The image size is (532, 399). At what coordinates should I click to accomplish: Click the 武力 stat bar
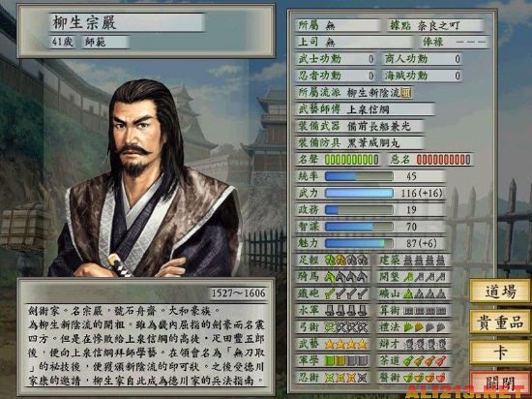[359, 194]
